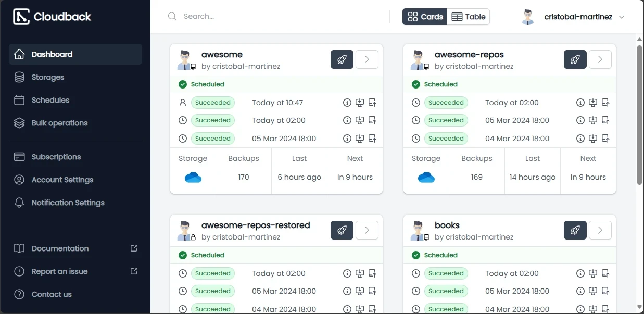Click the user avatar in header

(x=528, y=17)
